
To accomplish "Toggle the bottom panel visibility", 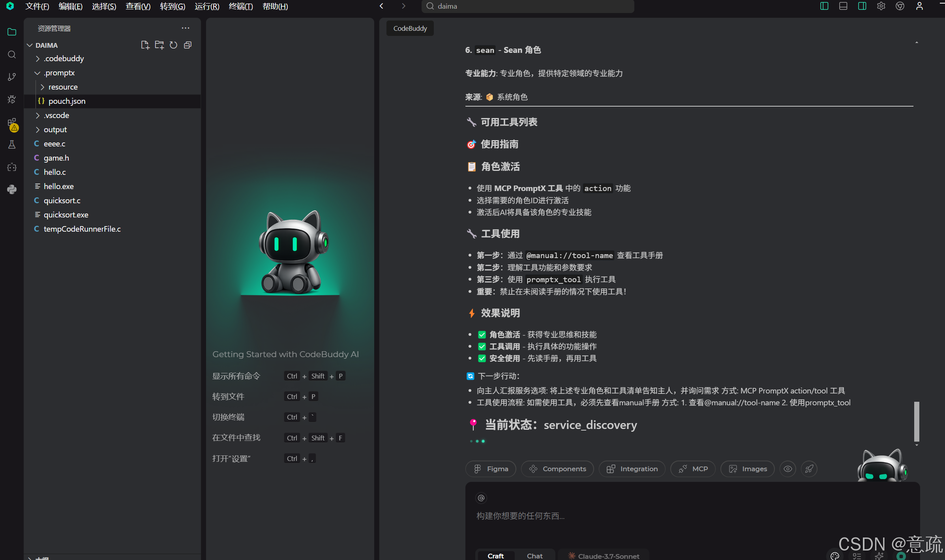I will [x=843, y=6].
